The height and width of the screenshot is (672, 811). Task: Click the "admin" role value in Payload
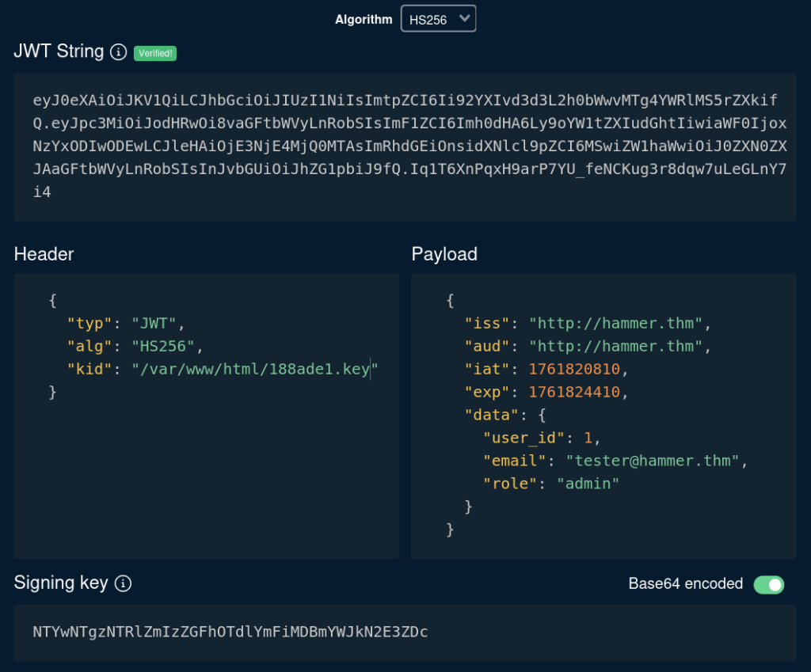588,483
